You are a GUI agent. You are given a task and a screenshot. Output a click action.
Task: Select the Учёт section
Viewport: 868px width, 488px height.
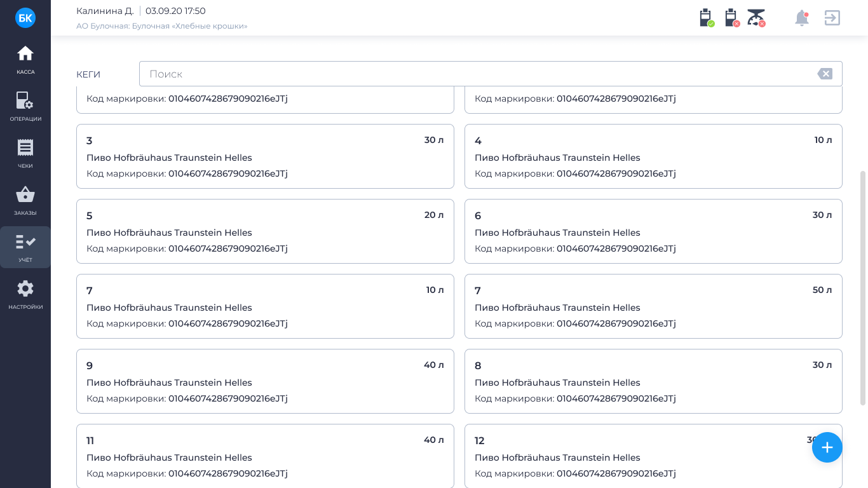[25, 247]
